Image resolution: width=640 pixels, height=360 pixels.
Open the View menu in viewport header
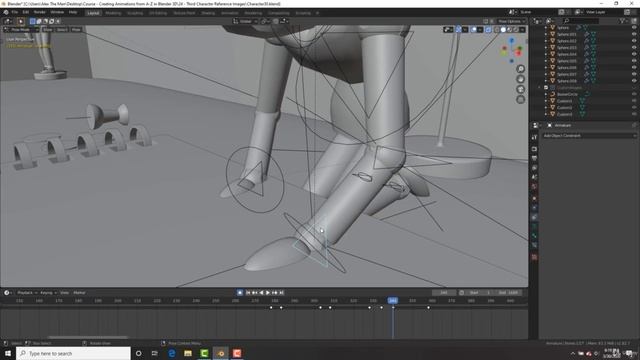[48, 30]
